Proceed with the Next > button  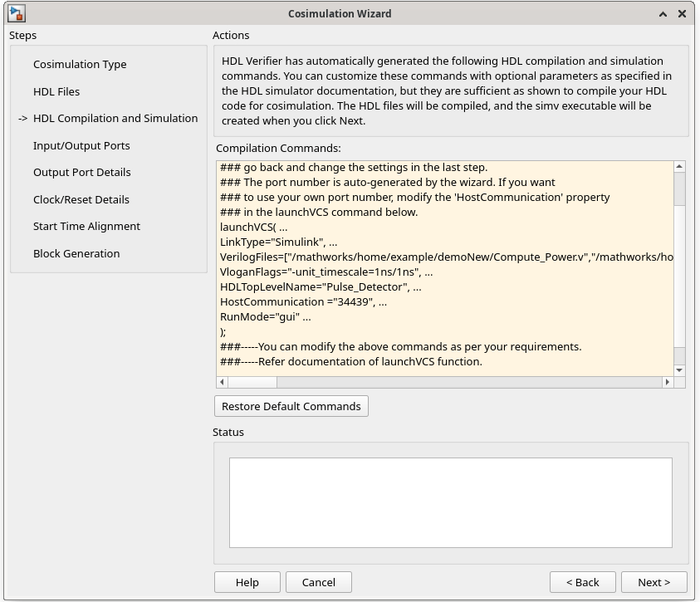pos(653,582)
